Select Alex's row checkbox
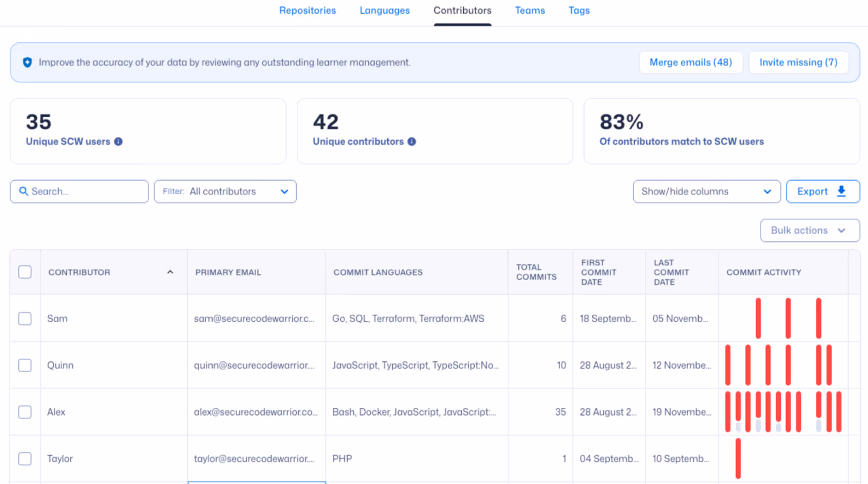868x484 pixels. tap(25, 412)
